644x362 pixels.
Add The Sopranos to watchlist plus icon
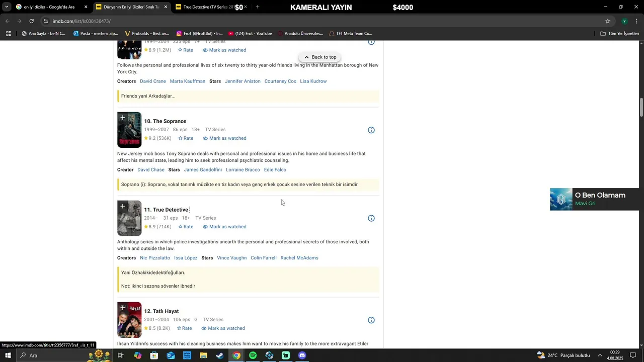(123, 118)
